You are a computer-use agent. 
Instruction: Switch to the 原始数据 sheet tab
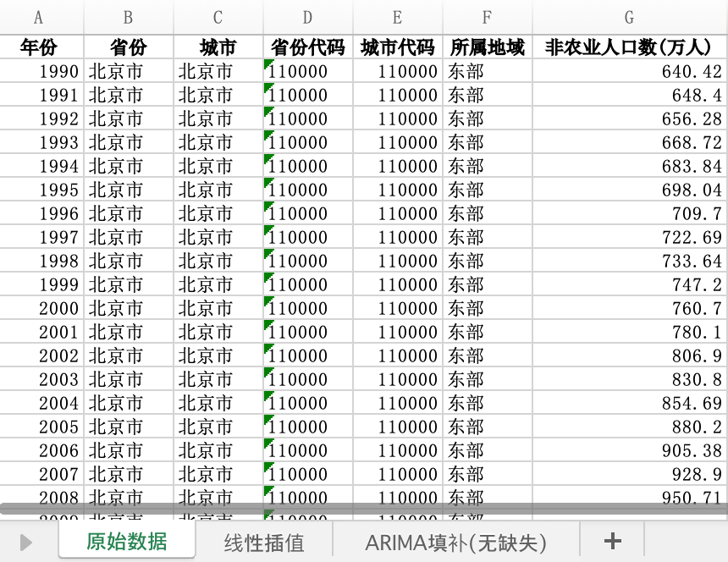click(x=127, y=541)
